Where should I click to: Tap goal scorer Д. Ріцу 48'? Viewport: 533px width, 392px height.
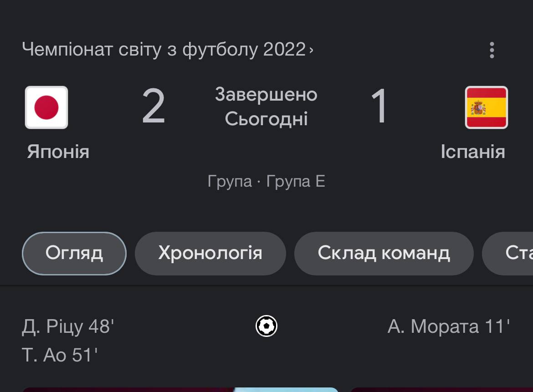coord(68,326)
